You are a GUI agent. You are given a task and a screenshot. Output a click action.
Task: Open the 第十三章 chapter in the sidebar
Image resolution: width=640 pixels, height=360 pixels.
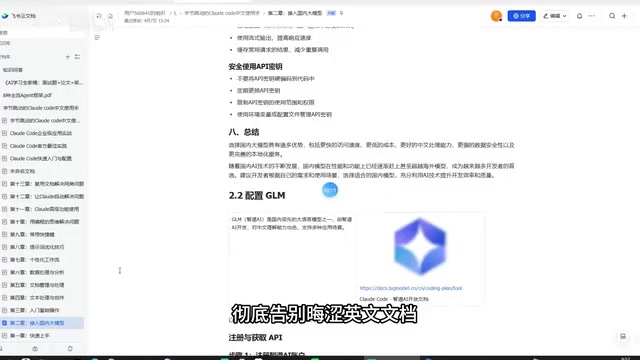[47, 184]
